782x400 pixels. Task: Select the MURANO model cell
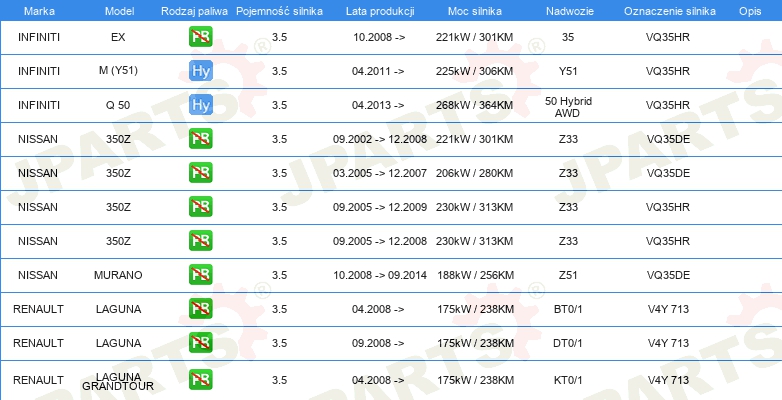pyautogui.click(x=118, y=275)
